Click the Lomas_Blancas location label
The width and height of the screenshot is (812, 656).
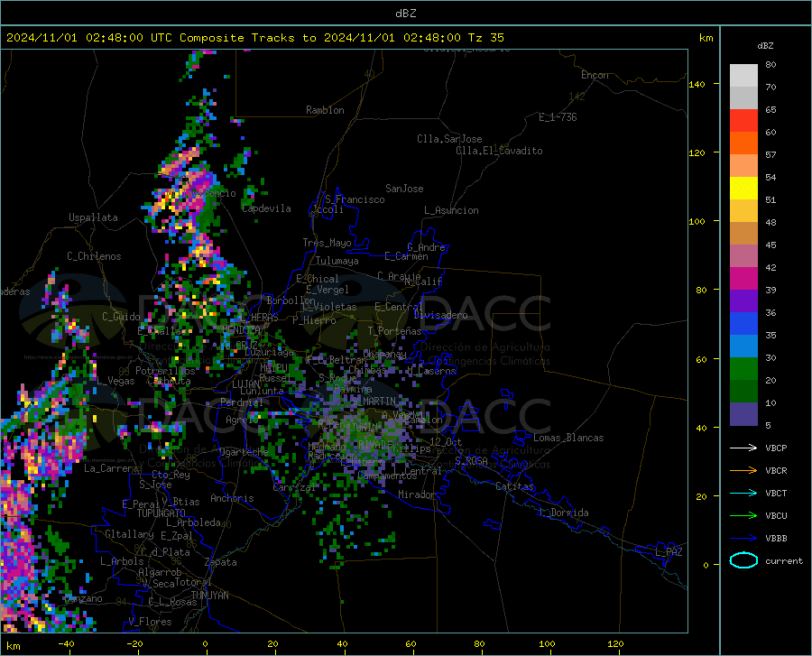(568, 438)
